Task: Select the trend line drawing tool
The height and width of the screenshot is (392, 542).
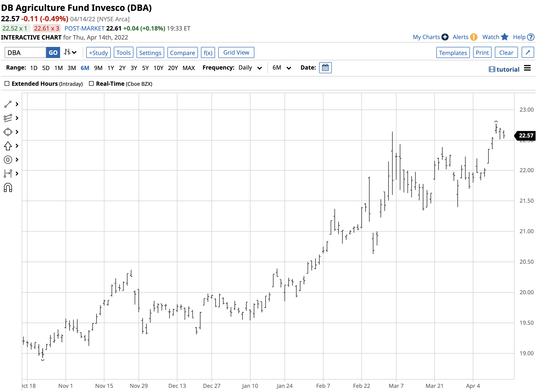Action: tap(8, 104)
